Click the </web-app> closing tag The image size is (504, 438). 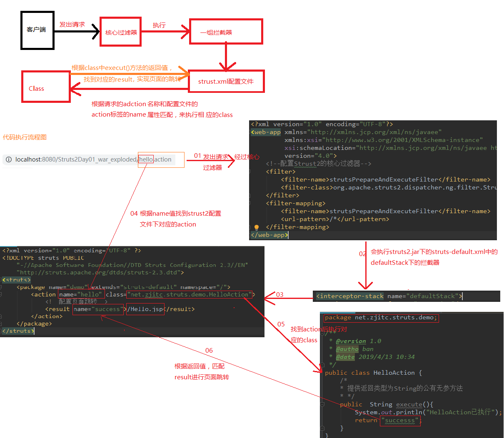pyautogui.click(x=269, y=235)
